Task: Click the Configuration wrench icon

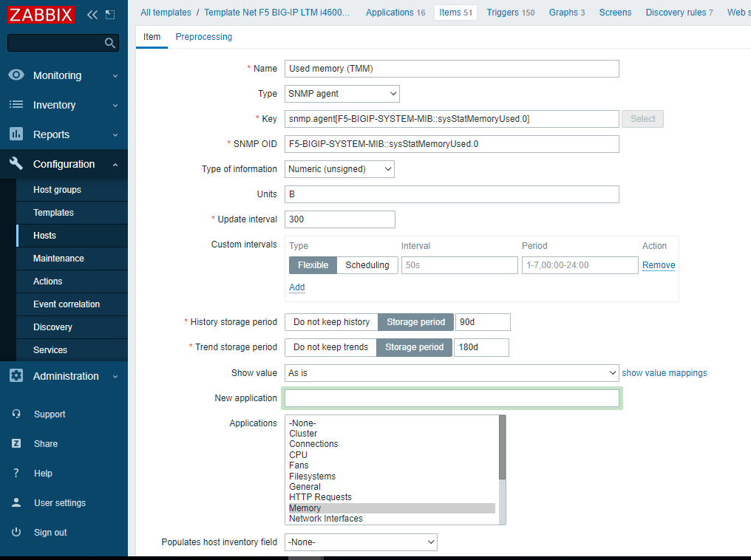Action: point(16,164)
